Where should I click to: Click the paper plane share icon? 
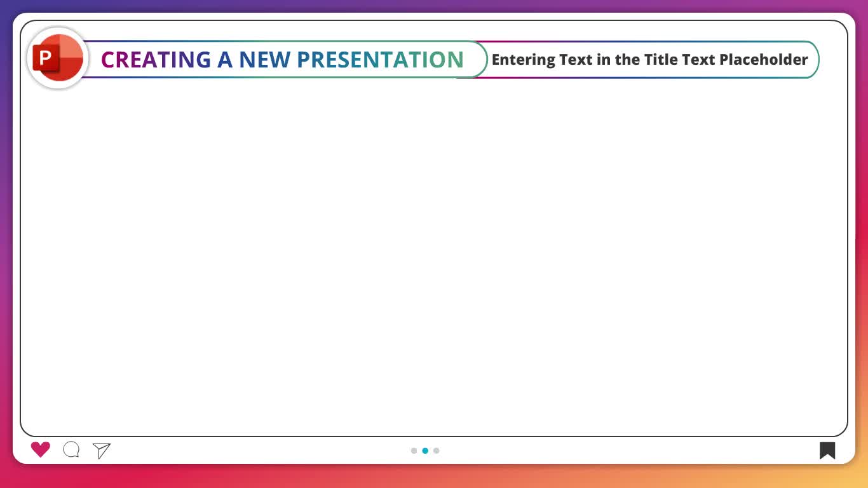click(102, 451)
